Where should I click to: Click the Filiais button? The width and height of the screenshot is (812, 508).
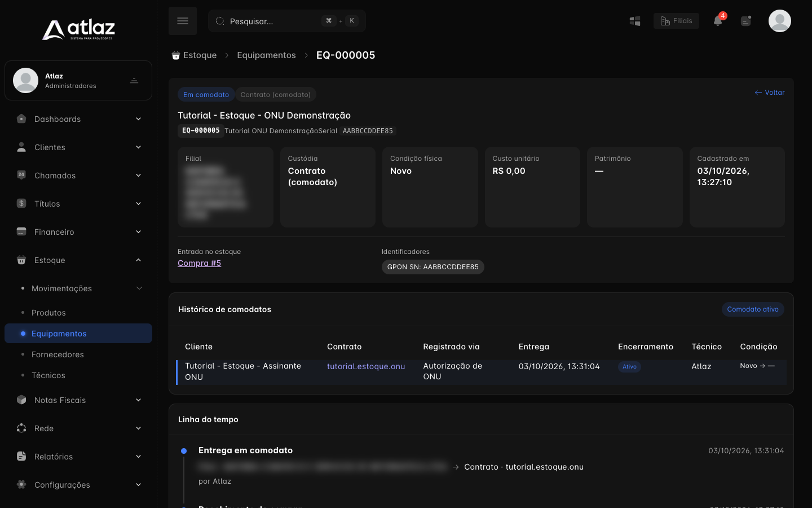pyautogui.click(x=676, y=21)
